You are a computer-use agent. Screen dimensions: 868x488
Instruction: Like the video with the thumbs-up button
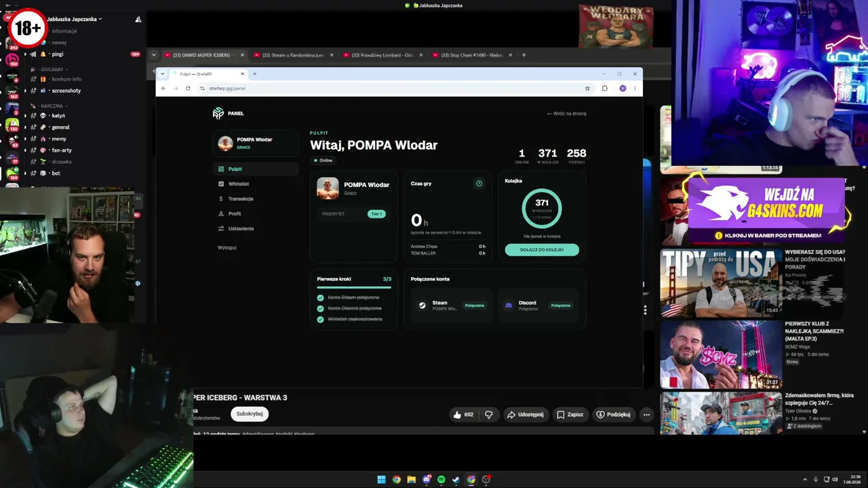[464, 414]
